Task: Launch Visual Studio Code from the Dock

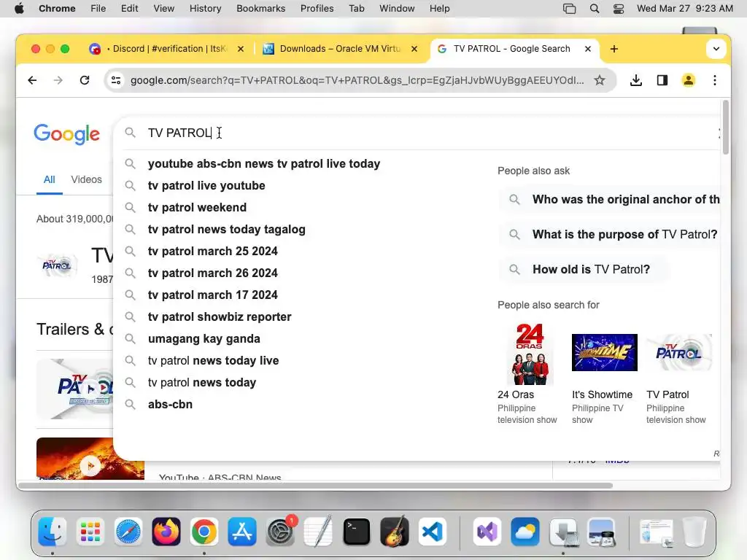Action: (x=432, y=532)
